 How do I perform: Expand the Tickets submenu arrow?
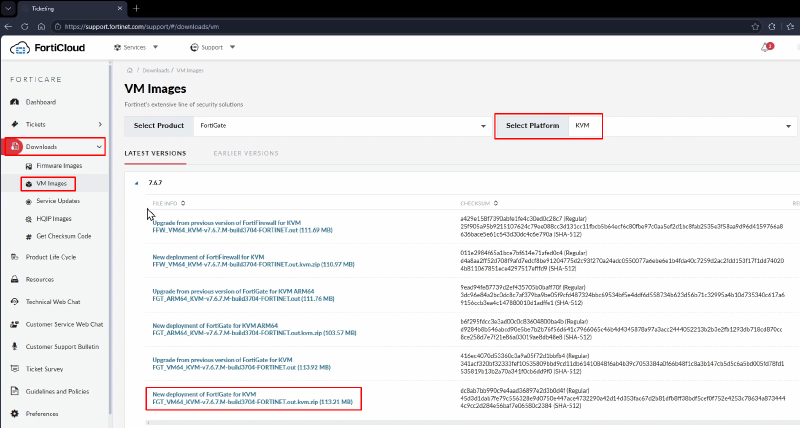pyautogui.click(x=100, y=124)
